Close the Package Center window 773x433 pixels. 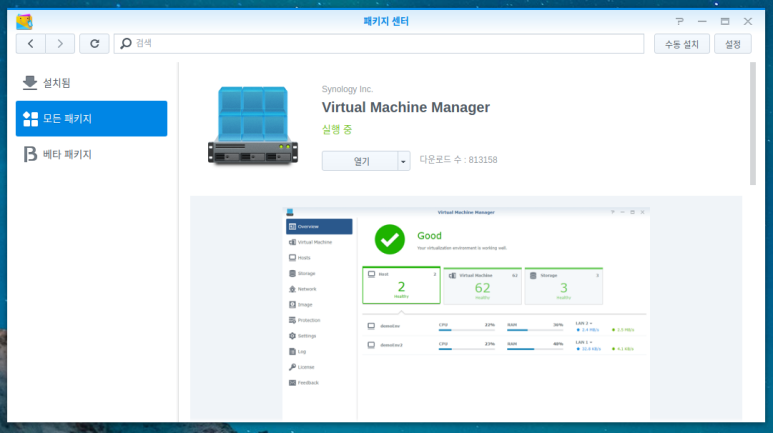(748, 21)
